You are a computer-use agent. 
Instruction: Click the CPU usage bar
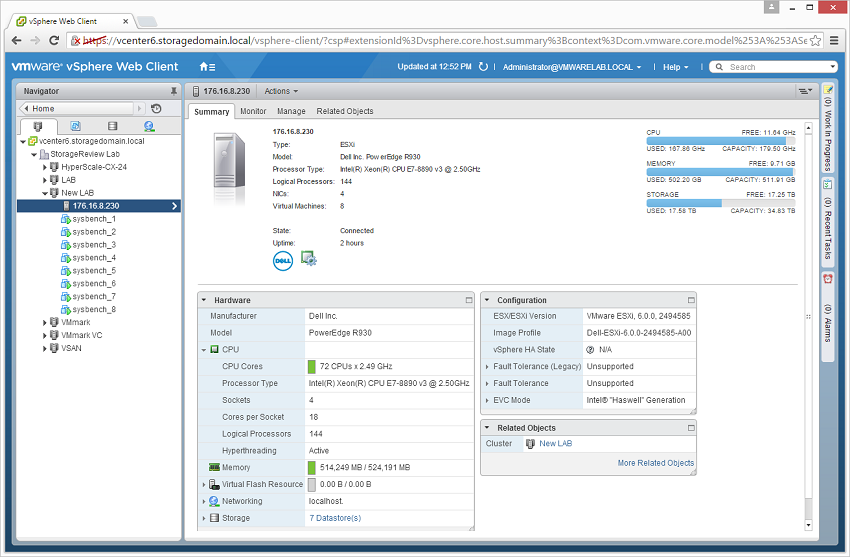tap(720, 140)
